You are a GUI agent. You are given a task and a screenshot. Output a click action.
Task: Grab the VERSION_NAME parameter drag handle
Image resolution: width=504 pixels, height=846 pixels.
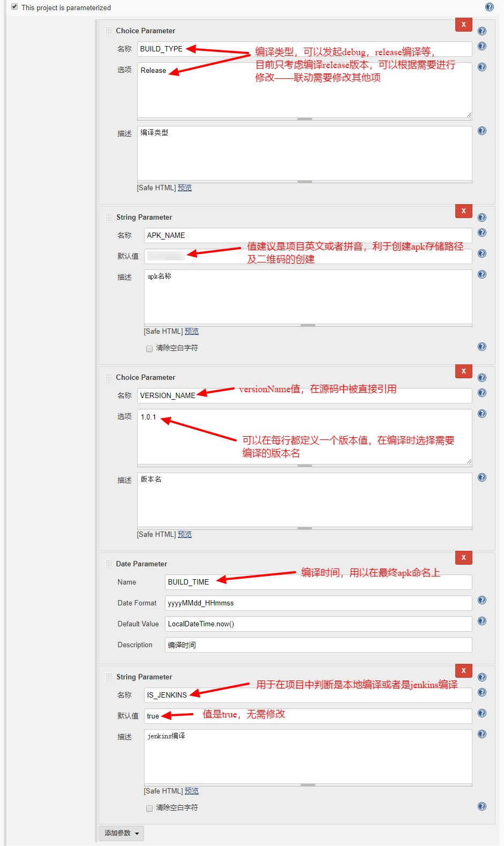pos(109,378)
